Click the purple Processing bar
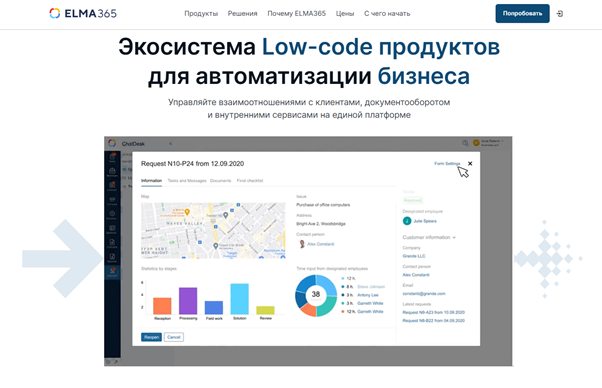Screen dimensions: 602x388 click(188, 301)
